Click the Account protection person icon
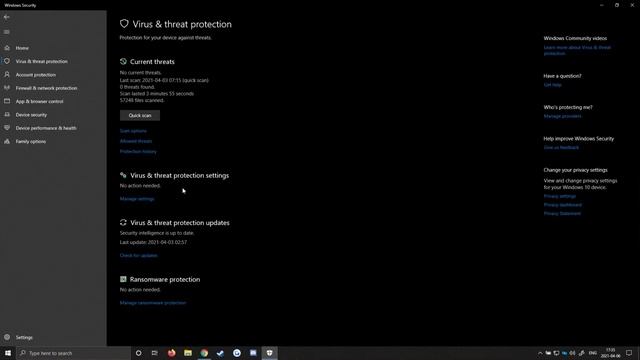Image resolution: width=640 pixels, height=360 pixels. coord(7,75)
